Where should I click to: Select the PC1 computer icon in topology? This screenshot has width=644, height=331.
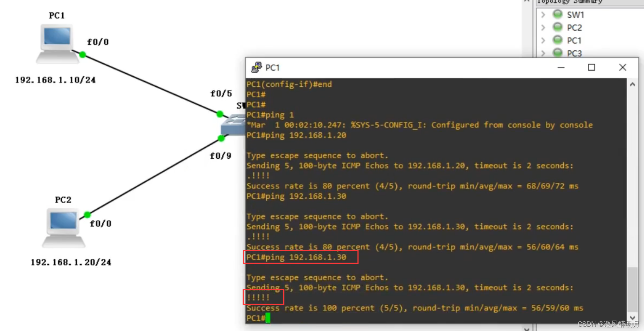point(57,43)
